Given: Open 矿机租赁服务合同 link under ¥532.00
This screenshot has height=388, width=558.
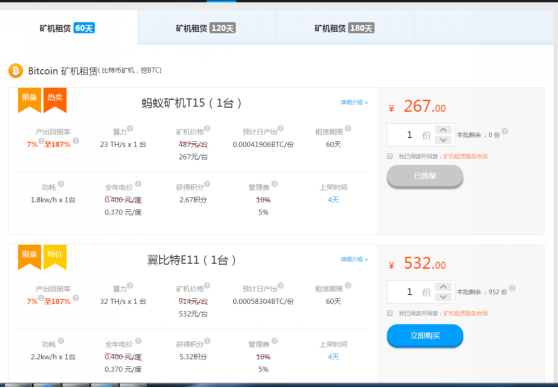Looking at the screenshot, I should pyautogui.click(x=465, y=313).
